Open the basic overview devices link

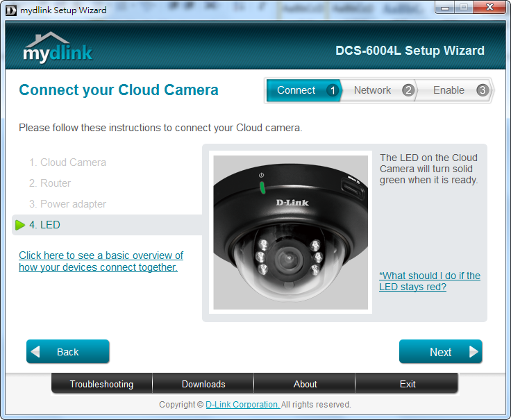[101, 261]
